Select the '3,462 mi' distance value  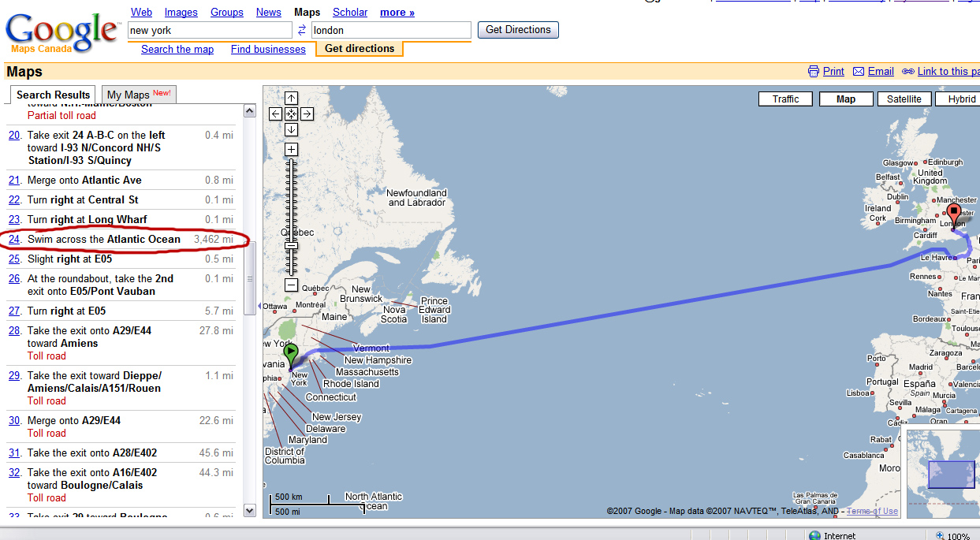pos(213,239)
